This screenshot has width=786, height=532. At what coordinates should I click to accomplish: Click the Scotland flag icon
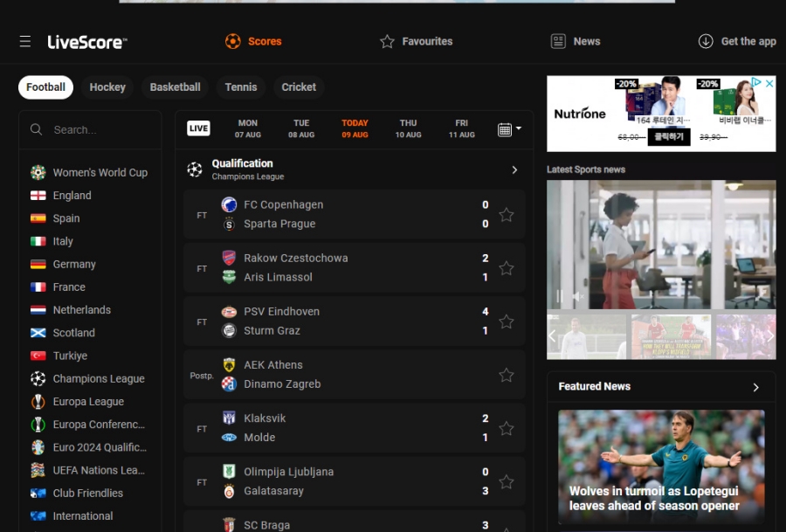click(x=38, y=333)
